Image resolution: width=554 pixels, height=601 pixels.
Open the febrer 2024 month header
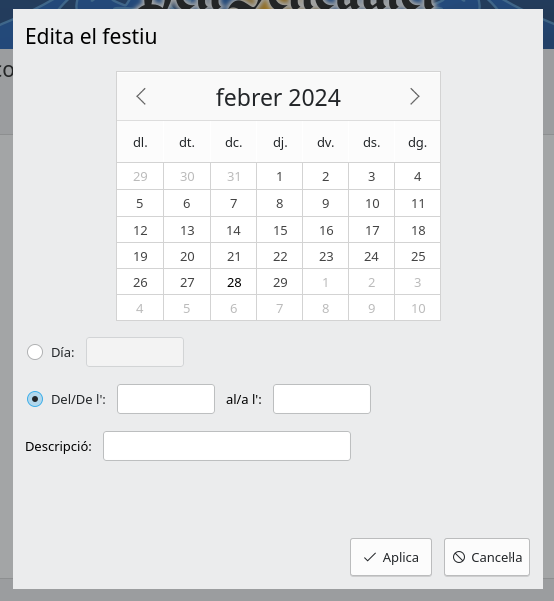point(278,97)
